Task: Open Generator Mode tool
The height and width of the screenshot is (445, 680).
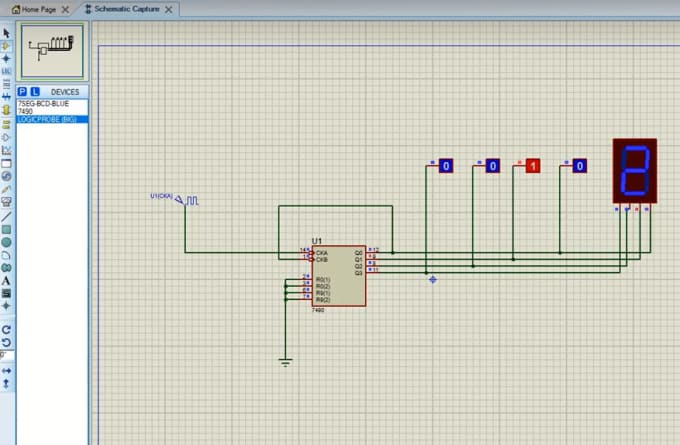Action: pyautogui.click(x=6, y=176)
